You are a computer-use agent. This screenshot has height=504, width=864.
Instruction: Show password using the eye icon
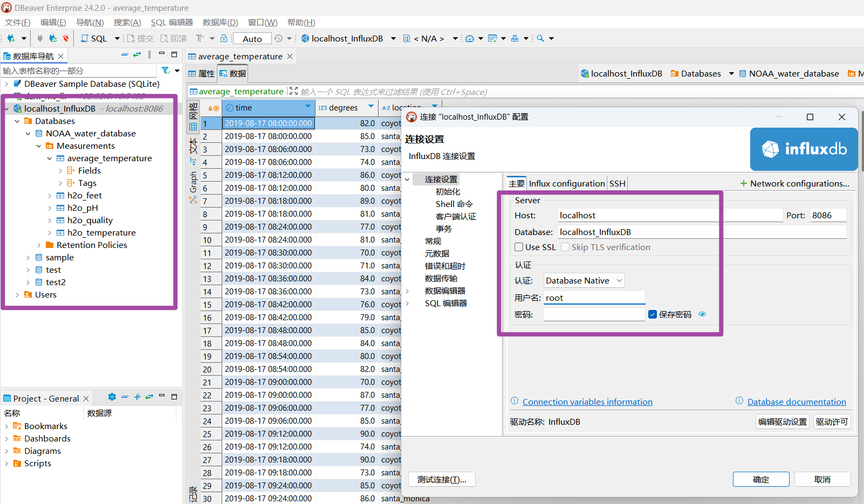click(702, 314)
